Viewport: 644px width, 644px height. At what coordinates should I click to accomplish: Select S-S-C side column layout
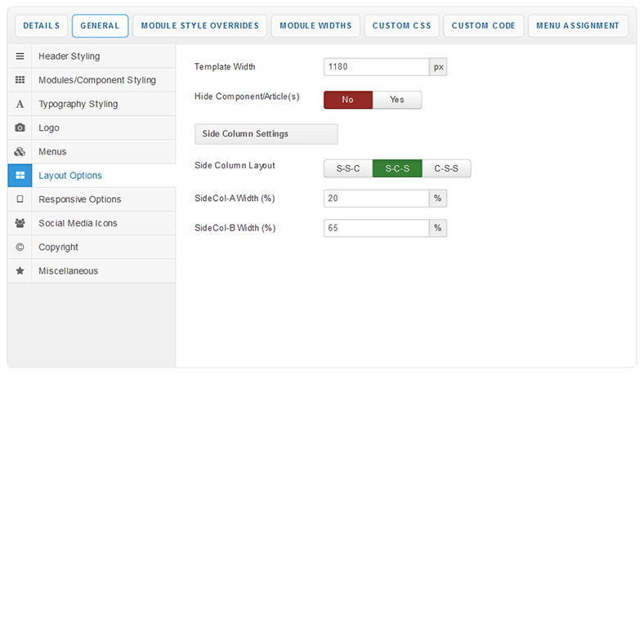coord(348,168)
